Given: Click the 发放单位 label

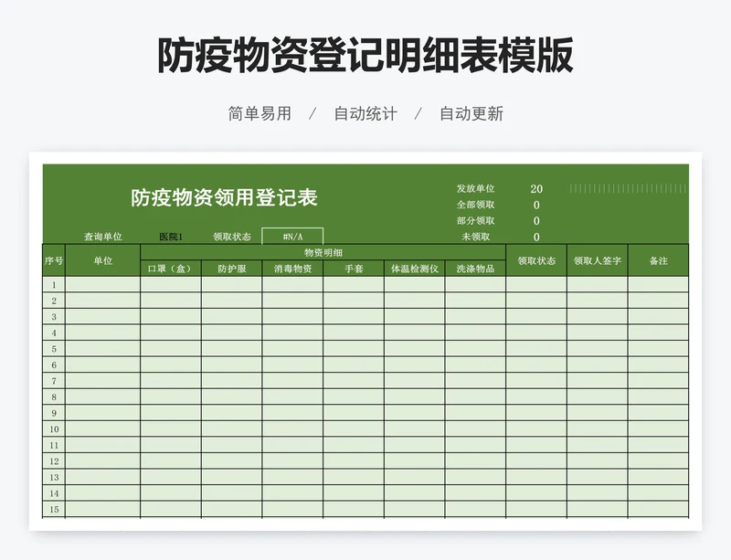Looking at the screenshot, I should point(475,188).
